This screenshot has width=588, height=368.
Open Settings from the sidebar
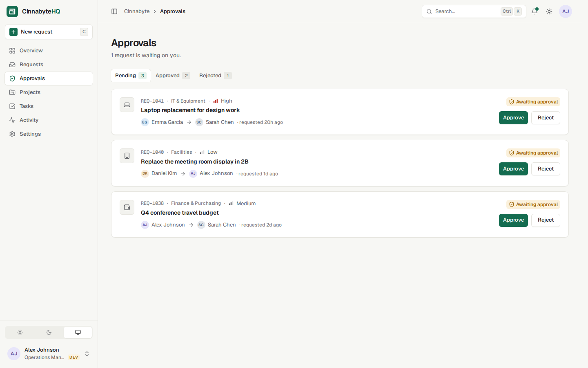(49, 134)
